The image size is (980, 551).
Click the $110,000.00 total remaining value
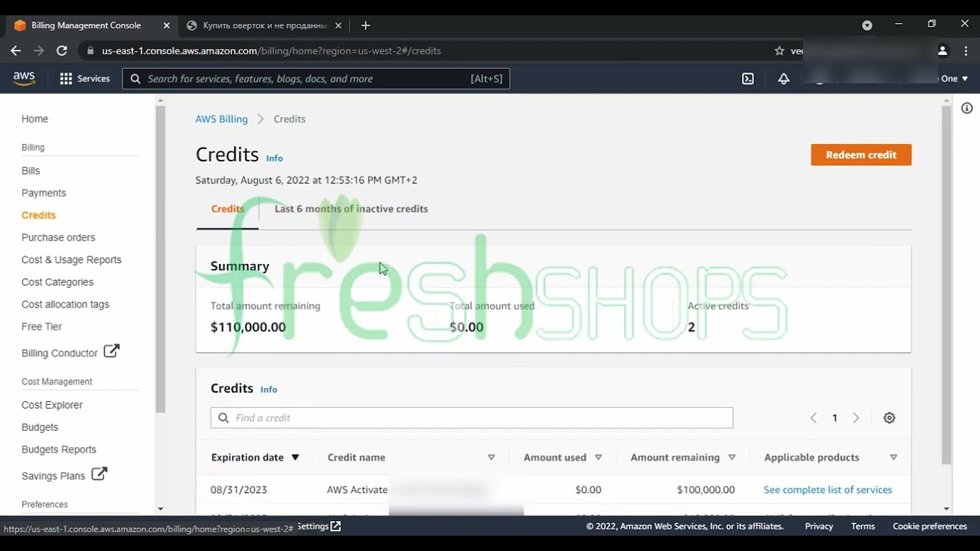pyautogui.click(x=248, y=328)
